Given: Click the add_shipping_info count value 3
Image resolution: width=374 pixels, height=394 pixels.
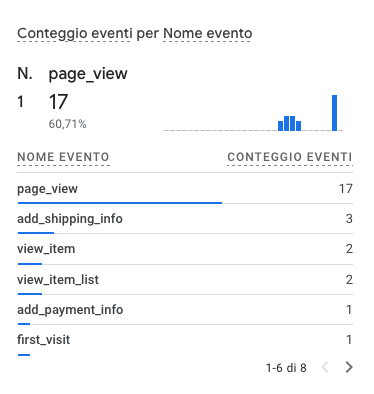Looking at the screenshot, I should coord(349,219).
